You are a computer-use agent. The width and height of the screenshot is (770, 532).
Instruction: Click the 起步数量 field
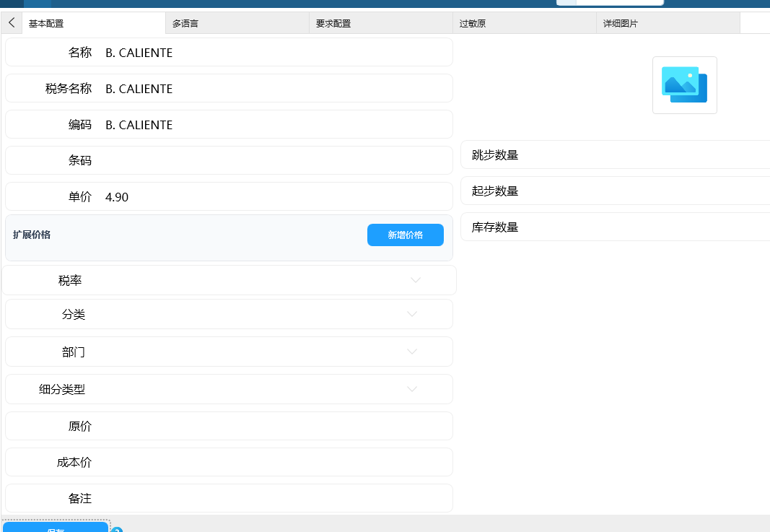[x=616, y=191]
